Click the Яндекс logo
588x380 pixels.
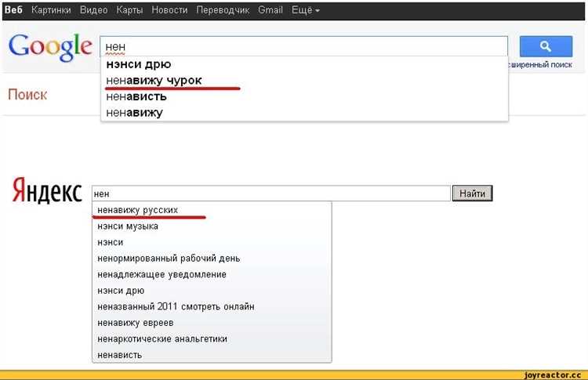point(47,190)
